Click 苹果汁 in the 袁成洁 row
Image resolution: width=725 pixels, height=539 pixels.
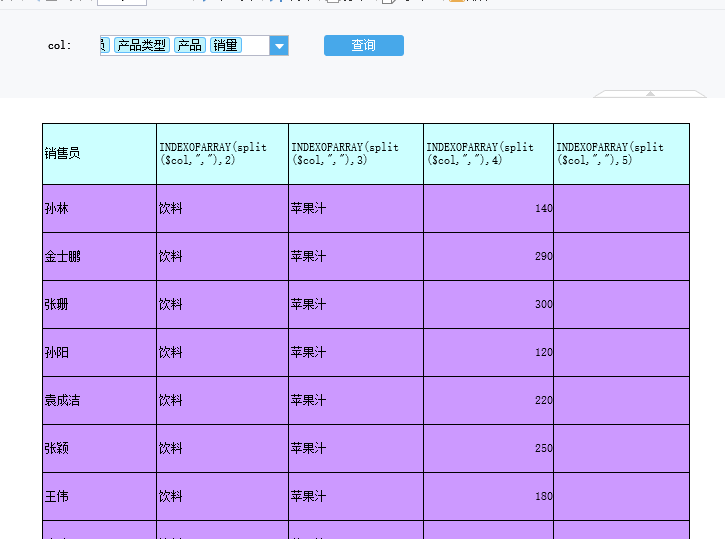[x=356, y=401]
